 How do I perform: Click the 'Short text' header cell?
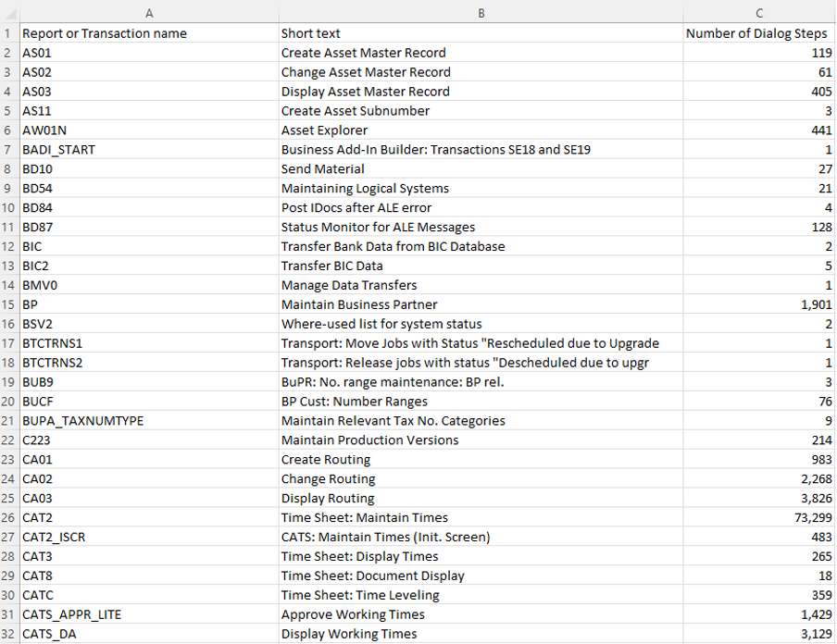pos(311,33)
